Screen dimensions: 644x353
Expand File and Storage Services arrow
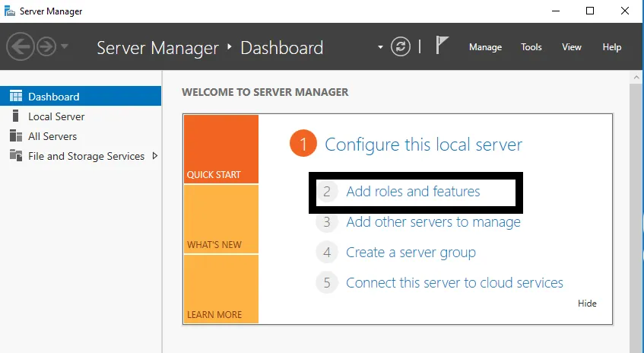[155, 156]
